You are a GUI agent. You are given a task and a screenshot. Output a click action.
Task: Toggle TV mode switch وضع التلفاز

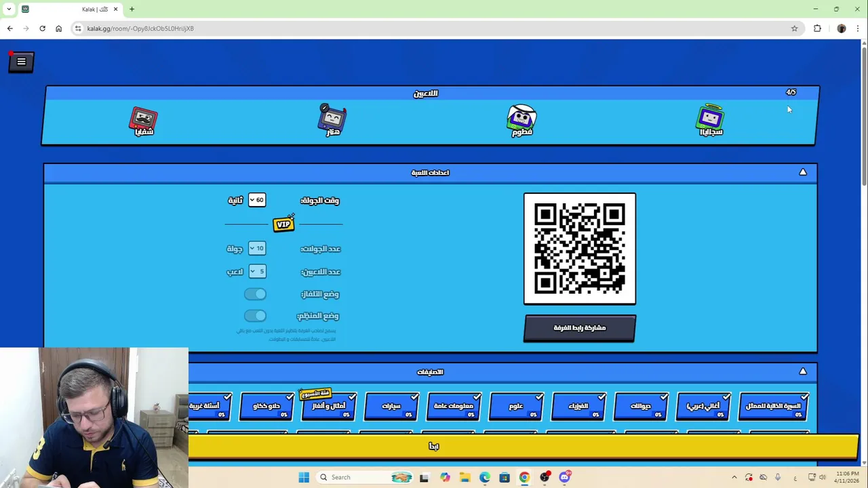[255, 293]
